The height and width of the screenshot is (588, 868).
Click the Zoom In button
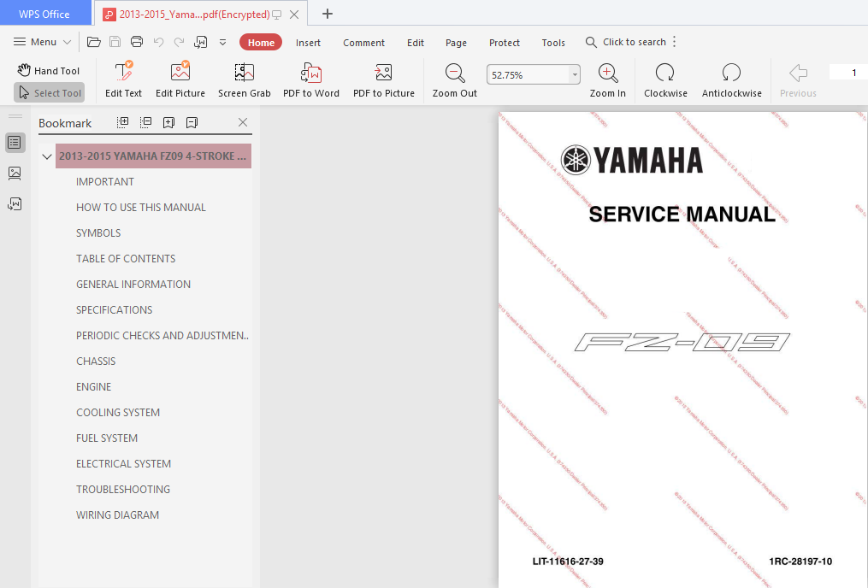point(608,80)
